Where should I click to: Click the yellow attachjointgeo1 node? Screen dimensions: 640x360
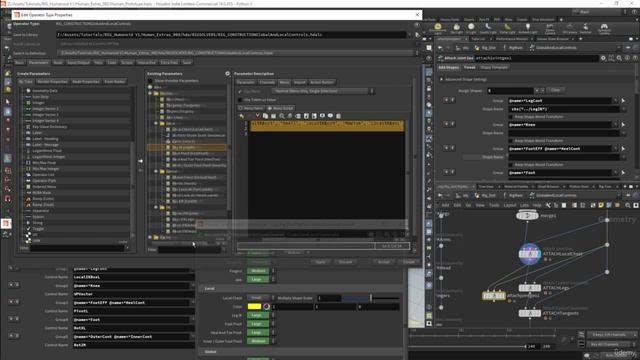pos(494,296)
